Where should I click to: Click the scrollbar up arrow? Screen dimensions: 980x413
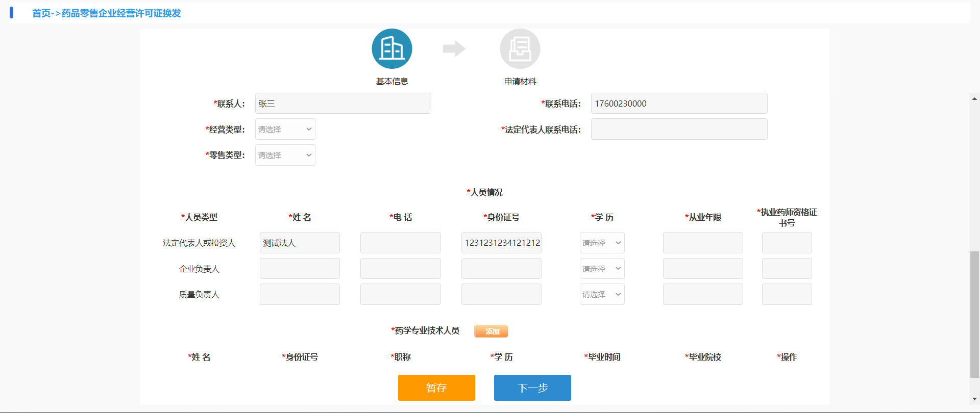tap(974, 99)
